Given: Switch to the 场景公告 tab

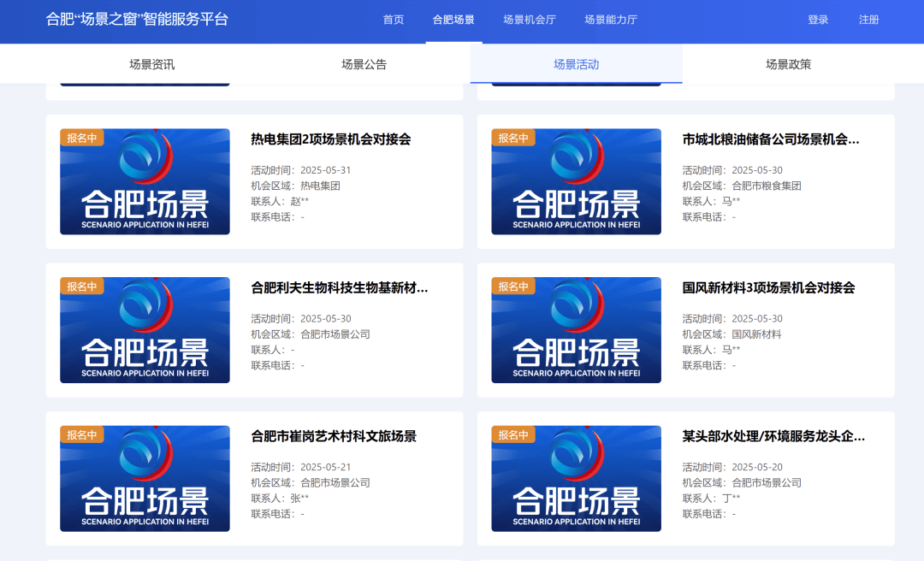Looking at the screenshot, I should click(x=364, y=64).
